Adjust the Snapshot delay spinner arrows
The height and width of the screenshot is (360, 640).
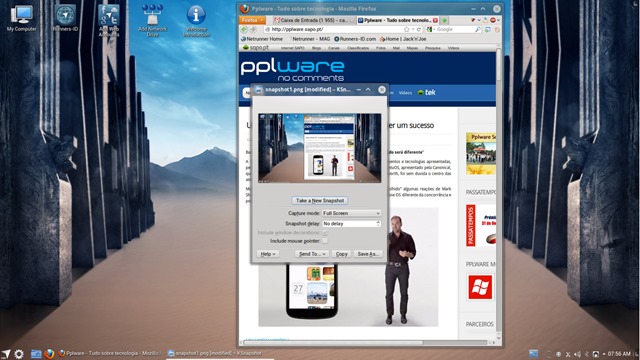(378, 224)
